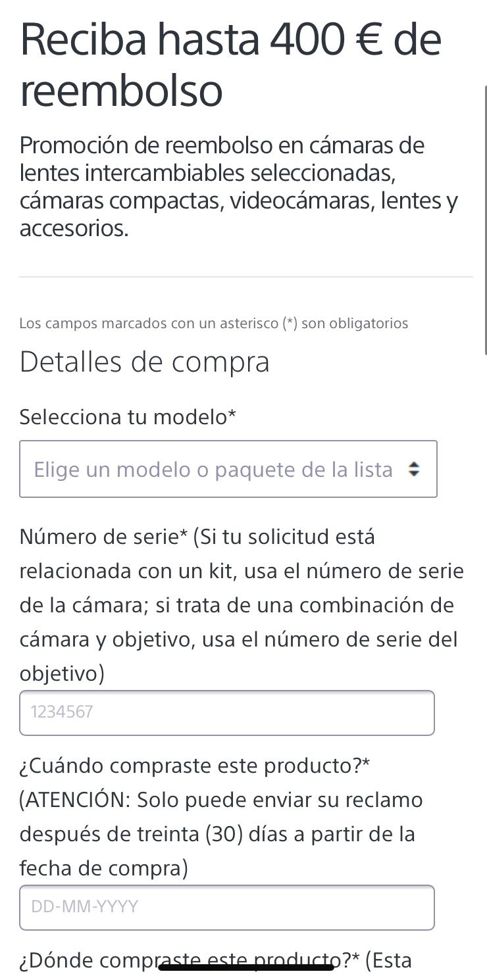The height and width of the screenshot is (980, 487).
Task: Click the up/down chevron icon in the model selector
Action: [413, 469]
